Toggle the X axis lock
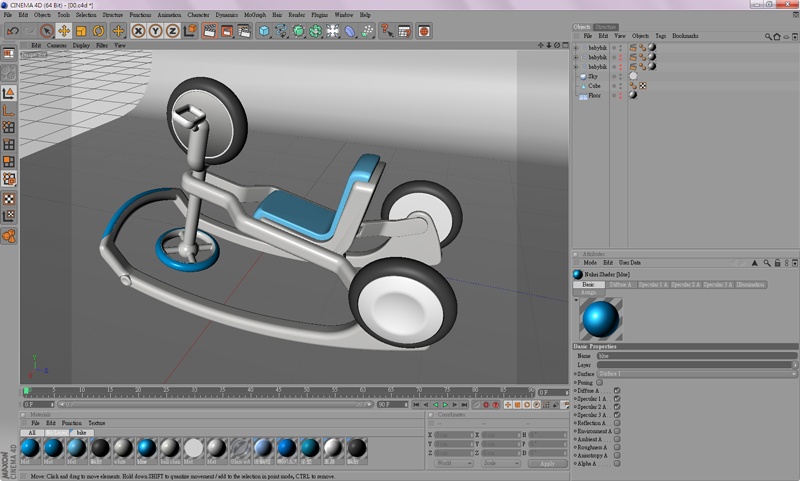 pyautogui.click(x=139, y=31)
